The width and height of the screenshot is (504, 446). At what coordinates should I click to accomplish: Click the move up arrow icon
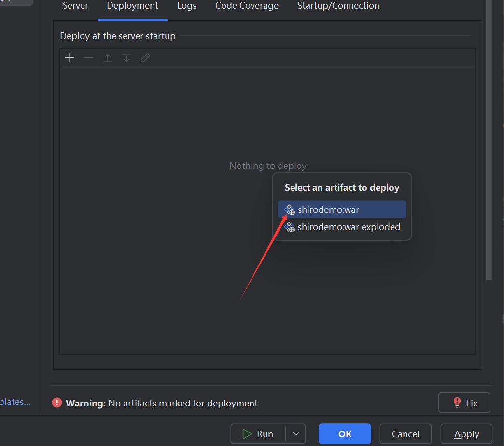107,58
